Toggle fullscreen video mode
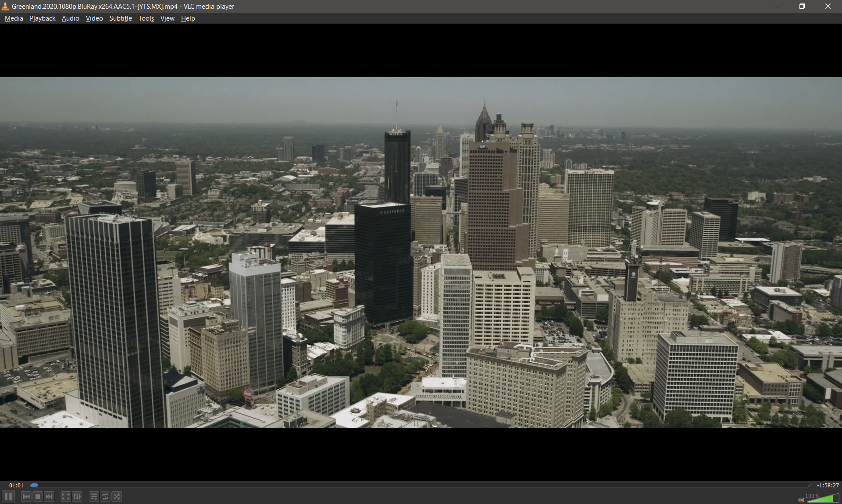Image resolution: width=842 pixels, height=504 pixels. pyautogui.click(x=66, y=497)
